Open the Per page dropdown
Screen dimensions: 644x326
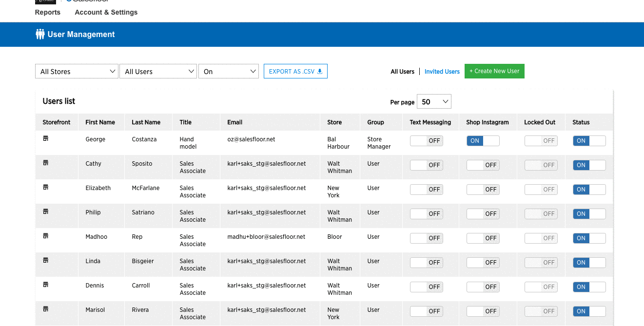point(434,102)
